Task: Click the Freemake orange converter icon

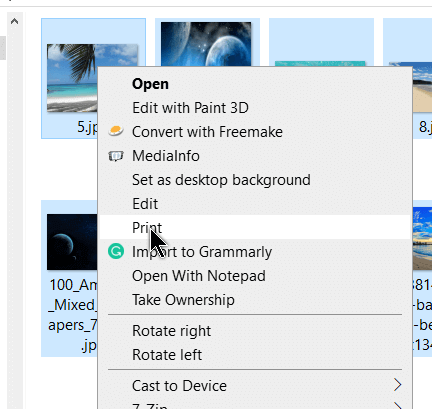Action: (x=116, y=131)
